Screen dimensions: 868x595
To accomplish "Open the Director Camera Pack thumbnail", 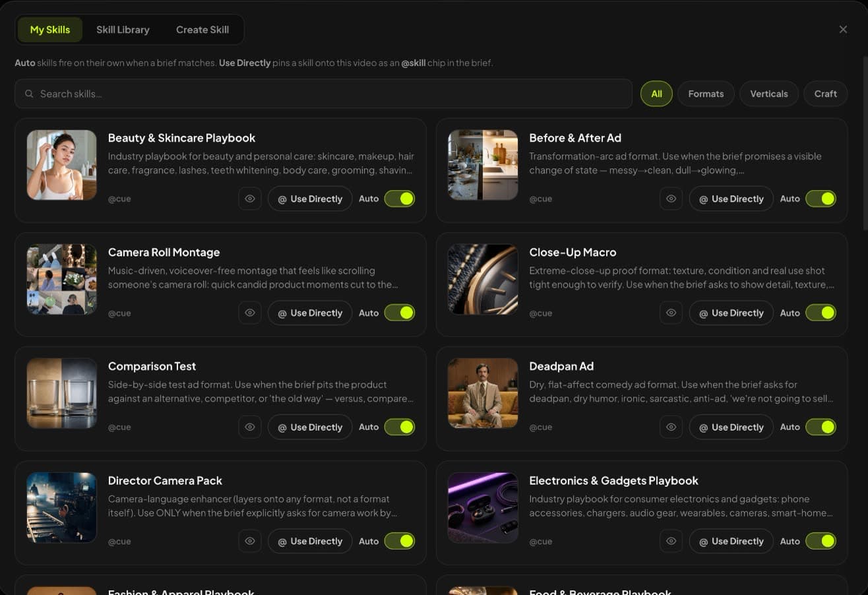I will coord(61,507).
